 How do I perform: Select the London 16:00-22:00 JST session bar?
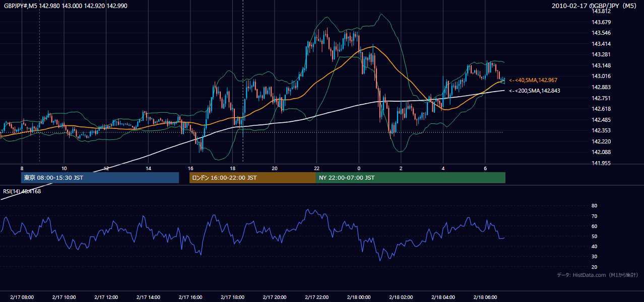coord(252,178)
